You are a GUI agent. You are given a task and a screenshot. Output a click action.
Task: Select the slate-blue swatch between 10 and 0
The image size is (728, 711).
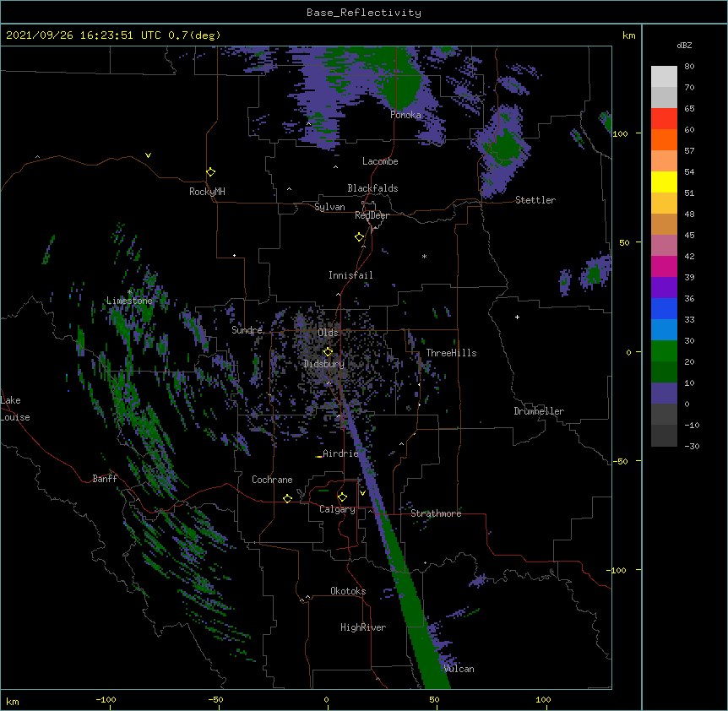[x=664, y=393]
